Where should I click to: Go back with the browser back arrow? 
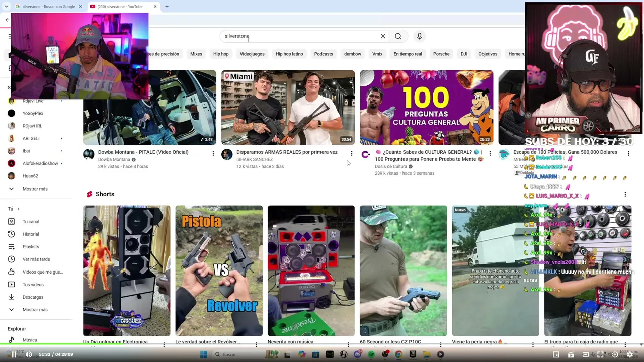click(7, 20)
